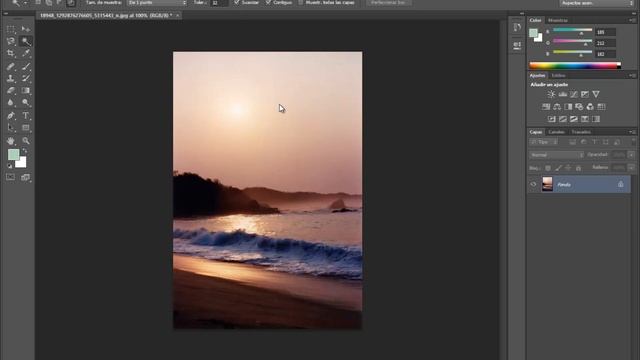640x360 pixels.
Task: Add a Vibrance adjustment
Action: tap(596, 94)
